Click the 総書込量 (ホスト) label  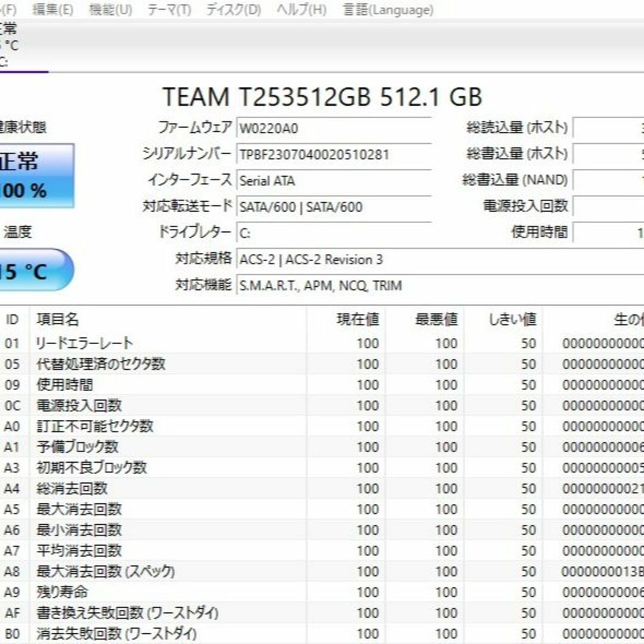(516, 154)
